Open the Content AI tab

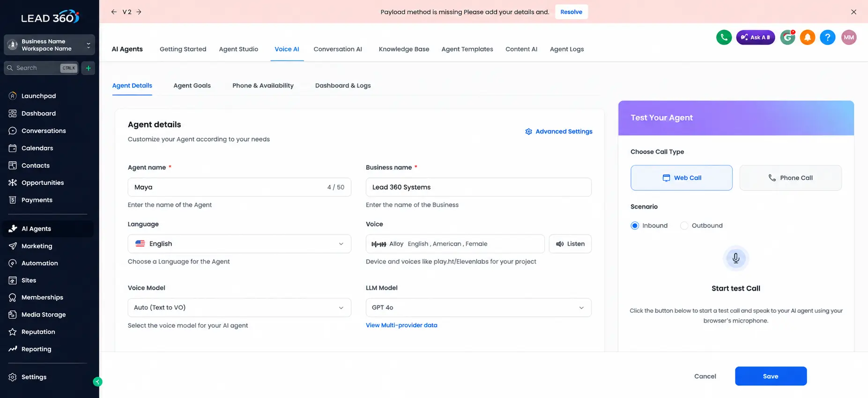pyautogui.click(x=521, y=49)
